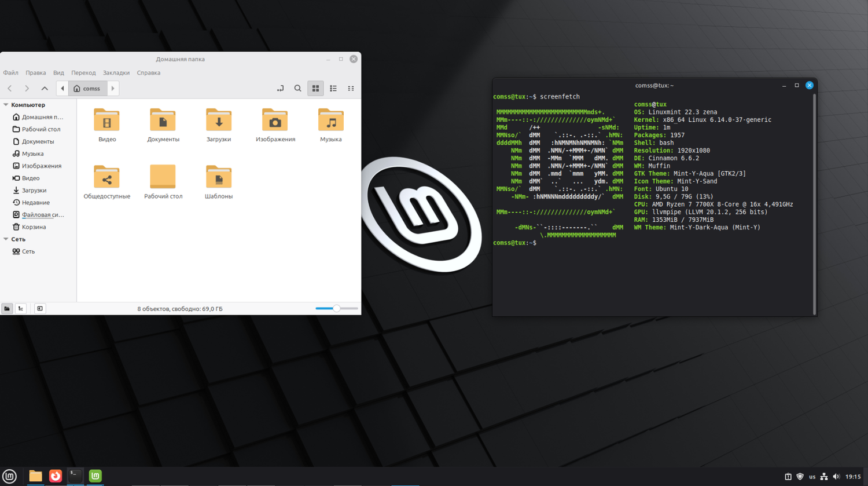Viewport: 868px width, 486px height.
Task: Open the Изображения folder with camera icon
Action: 275,120
